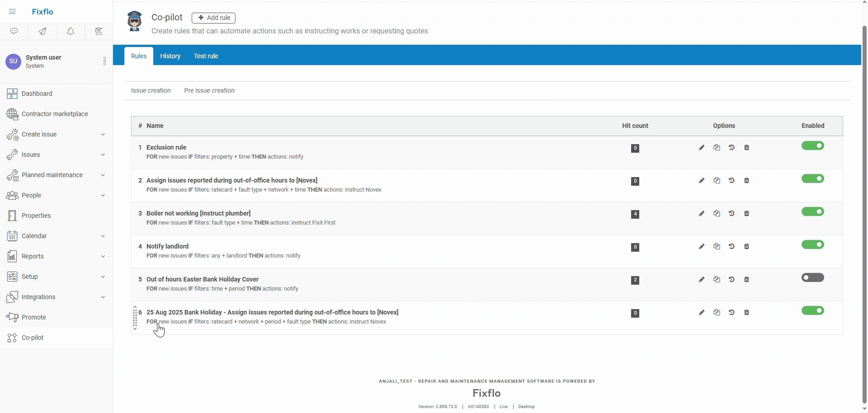
Task: Open System user options kebab menu
Action: coord(104,61)
